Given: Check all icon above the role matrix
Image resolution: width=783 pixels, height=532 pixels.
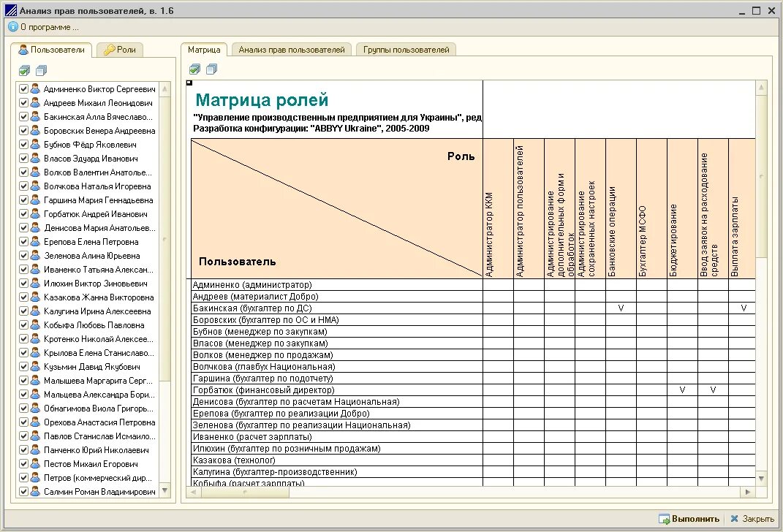Looking at the screenshot, I should point(194,69).
